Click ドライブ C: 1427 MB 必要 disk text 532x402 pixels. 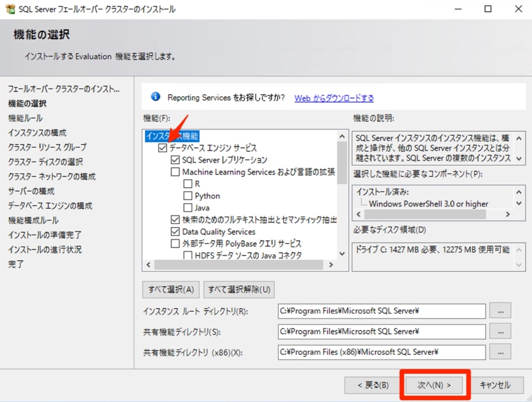[433, 250]
